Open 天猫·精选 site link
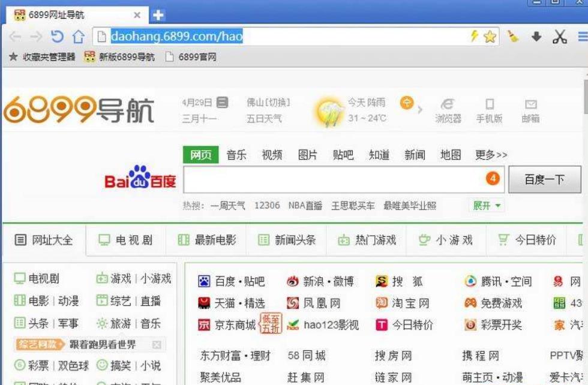588x385 pixels. 232,303
